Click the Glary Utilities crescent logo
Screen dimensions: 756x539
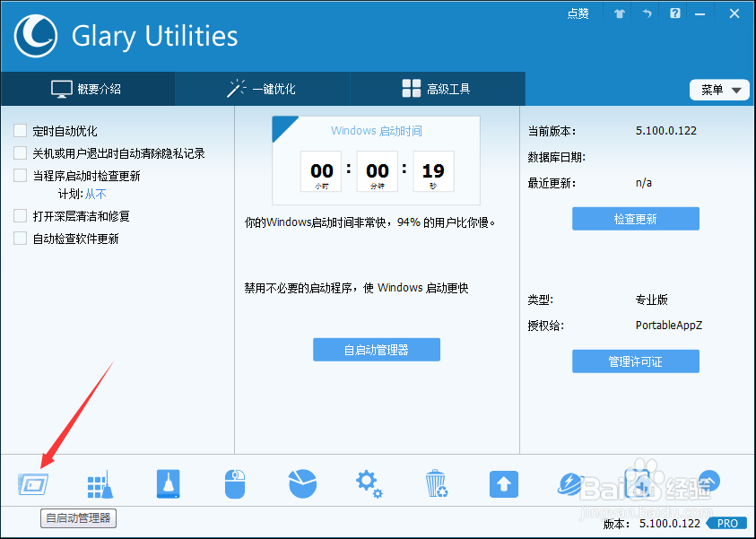36,36
